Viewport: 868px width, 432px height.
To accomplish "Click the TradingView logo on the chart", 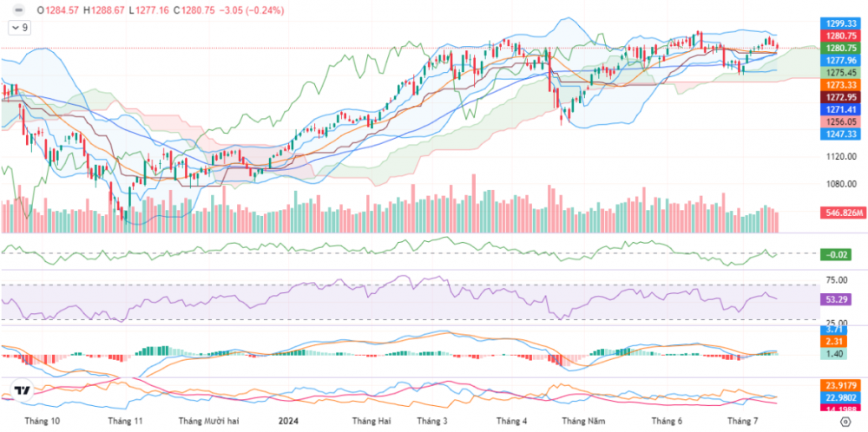I will pos(23,391).
